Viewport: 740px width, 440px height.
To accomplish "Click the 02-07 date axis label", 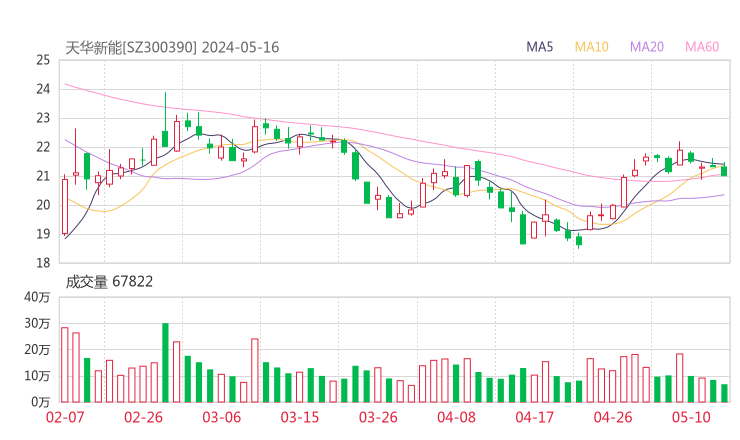I will pos(65,417).
